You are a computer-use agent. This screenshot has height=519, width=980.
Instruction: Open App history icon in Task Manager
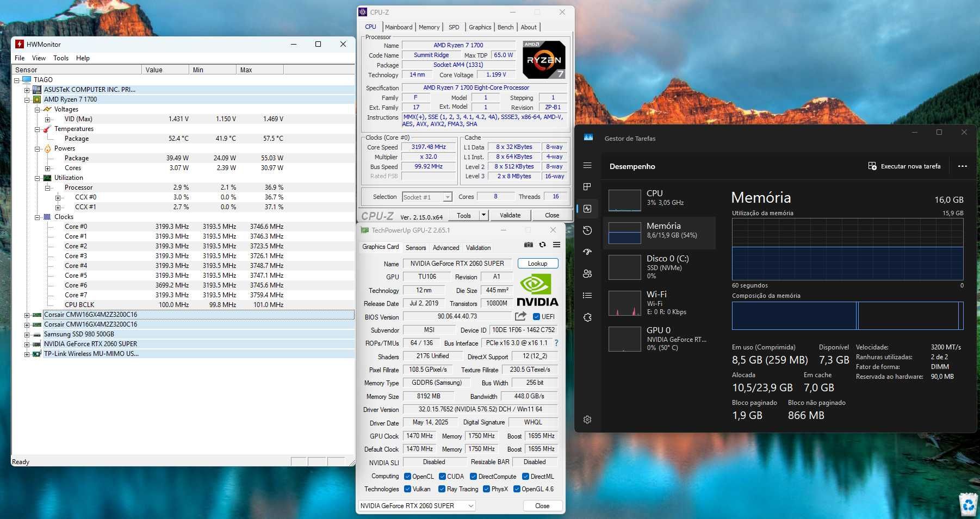coord(587,230)
